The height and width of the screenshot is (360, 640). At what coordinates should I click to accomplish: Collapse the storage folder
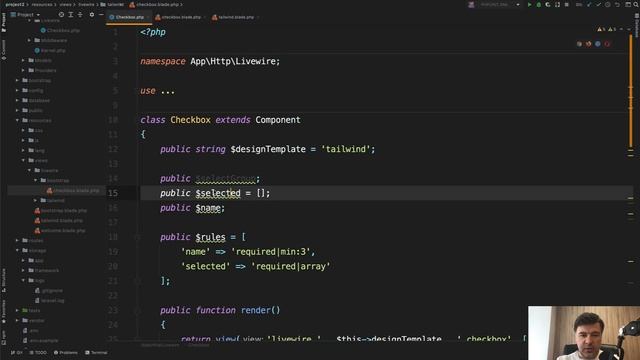point(17,250)
